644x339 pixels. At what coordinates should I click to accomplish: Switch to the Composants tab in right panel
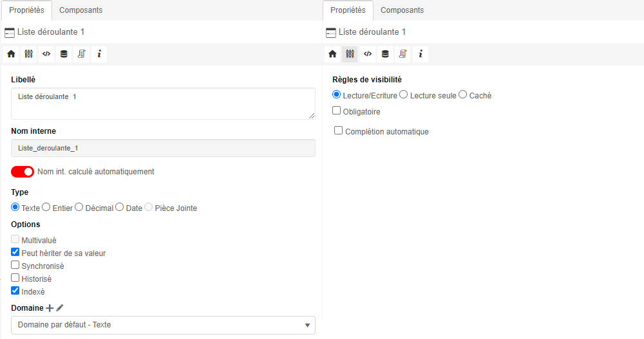pos(402,10)
